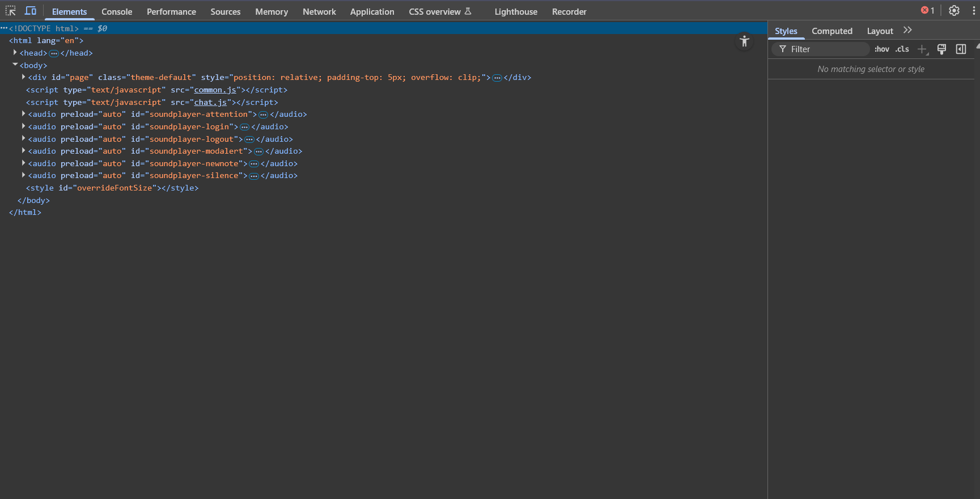Screen dimensions: 980x499
Task: Select the Styles pane tab
Action: (786, 31)
